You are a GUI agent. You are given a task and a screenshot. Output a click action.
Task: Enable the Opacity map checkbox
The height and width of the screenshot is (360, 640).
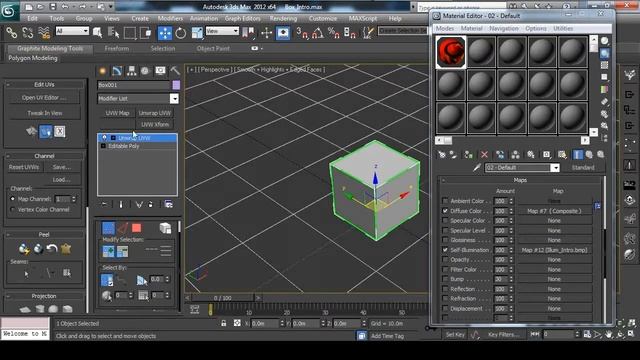coord(445,260)
